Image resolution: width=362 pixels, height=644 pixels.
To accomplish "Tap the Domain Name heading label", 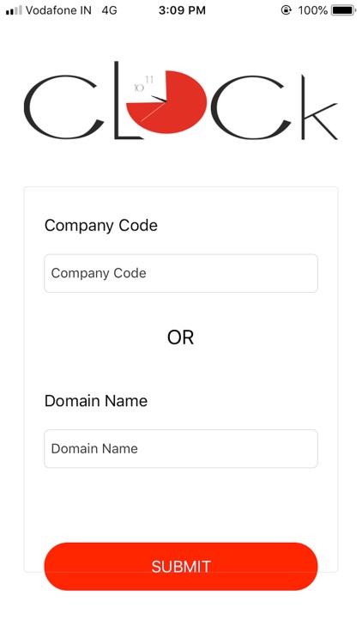I will (x=96, y=401).
